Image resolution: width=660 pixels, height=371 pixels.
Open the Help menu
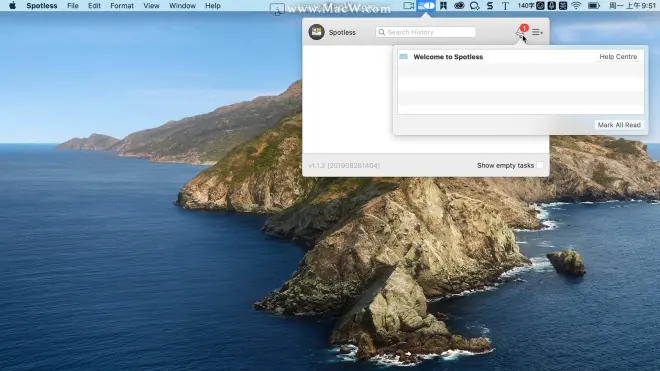(x=213, y=5)
